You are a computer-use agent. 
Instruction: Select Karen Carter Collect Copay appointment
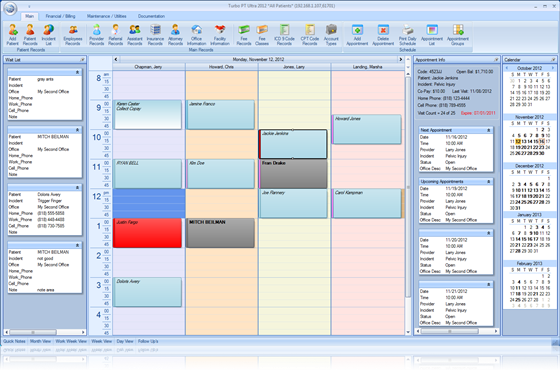[x=147, y=115]
